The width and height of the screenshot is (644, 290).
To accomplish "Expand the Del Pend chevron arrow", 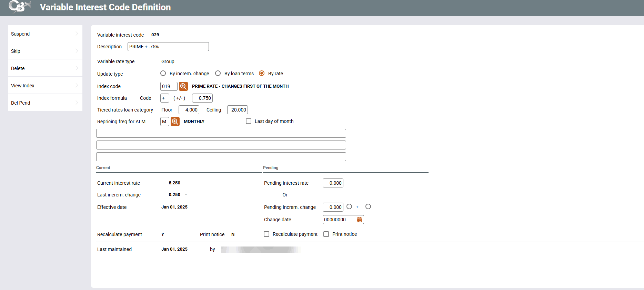I will [x=77, y=103].
